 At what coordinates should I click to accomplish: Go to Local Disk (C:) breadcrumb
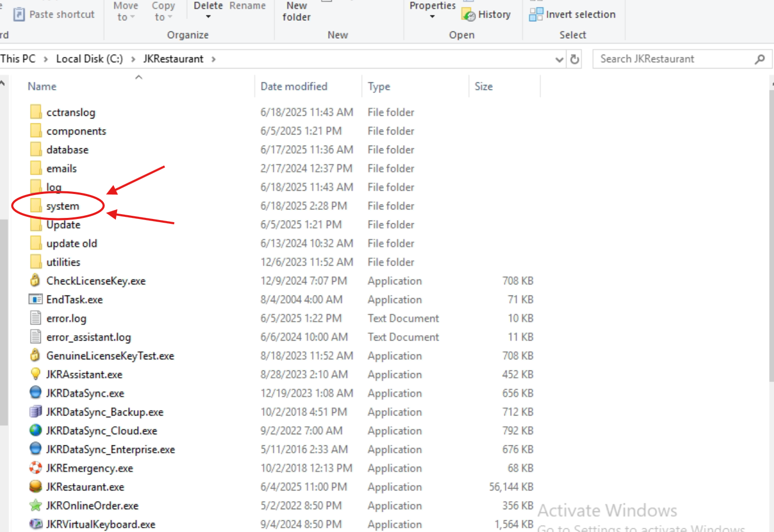coord(89,59)
